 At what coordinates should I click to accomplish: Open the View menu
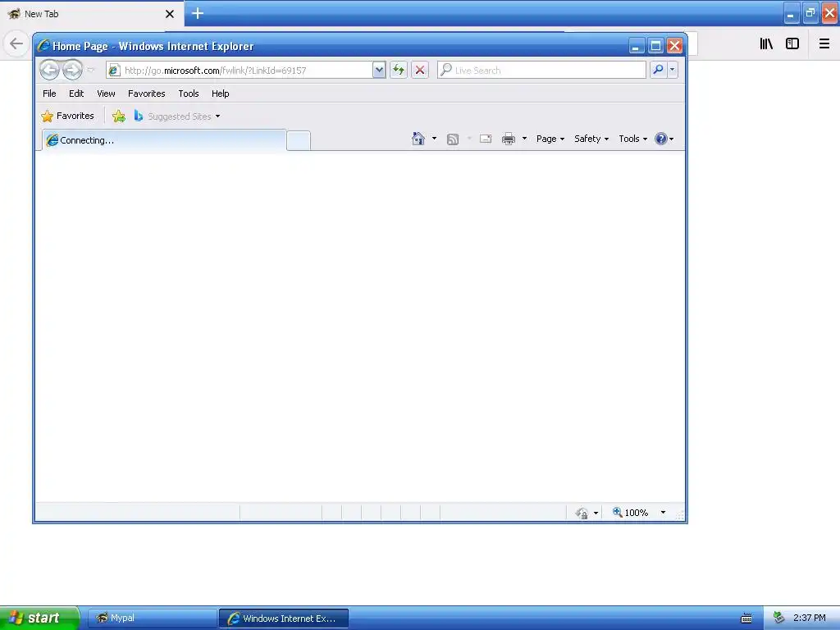[106, 94]
